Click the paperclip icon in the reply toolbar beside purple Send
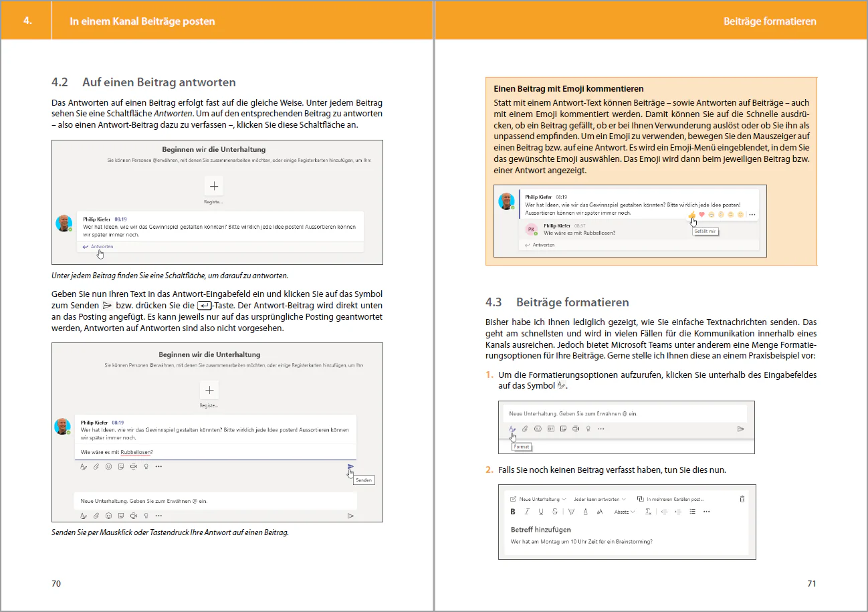This screenshot has height=612, width=868. (x=96, y=466)
